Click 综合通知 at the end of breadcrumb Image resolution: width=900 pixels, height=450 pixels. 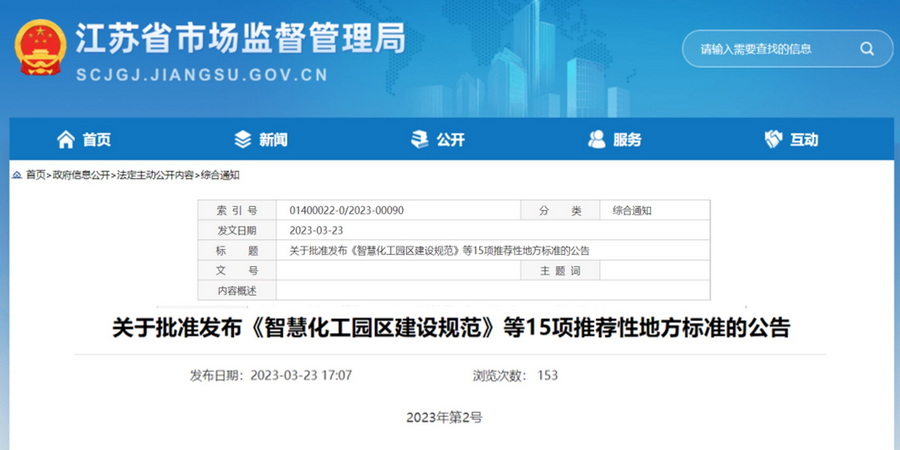coord(220,175)
